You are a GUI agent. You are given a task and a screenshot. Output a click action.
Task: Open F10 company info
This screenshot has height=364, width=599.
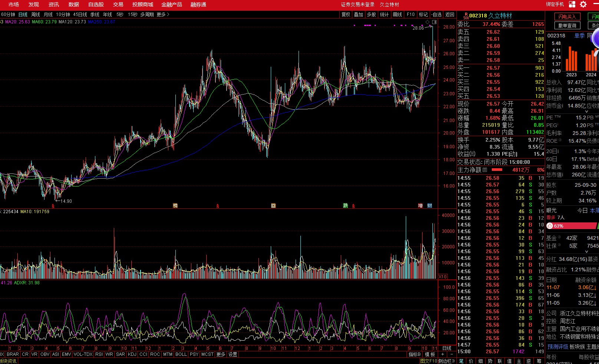(x=411, y=14)
